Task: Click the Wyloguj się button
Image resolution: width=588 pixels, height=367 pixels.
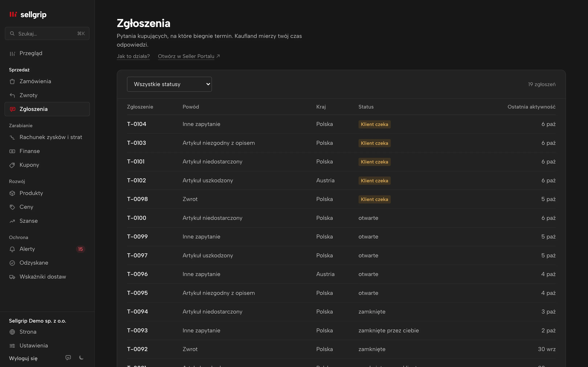Action: coord(23,358)
